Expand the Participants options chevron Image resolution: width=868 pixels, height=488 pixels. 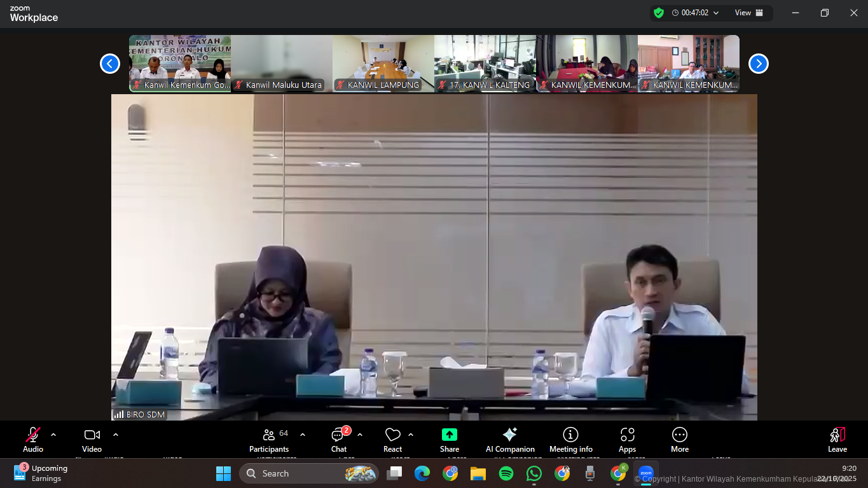pyautogui.click(x=301, y=435)
